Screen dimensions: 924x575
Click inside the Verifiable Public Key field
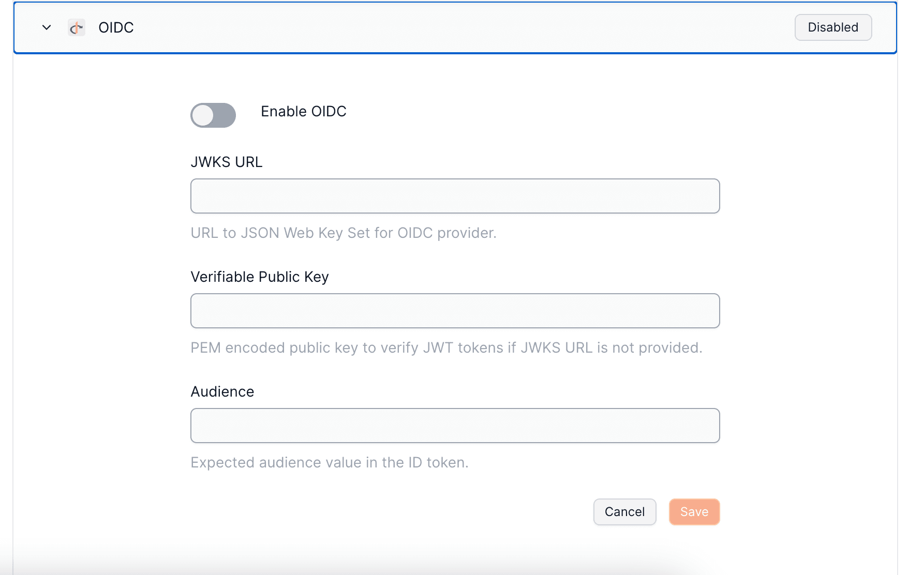pyautogui.click(x=455, y=311)
